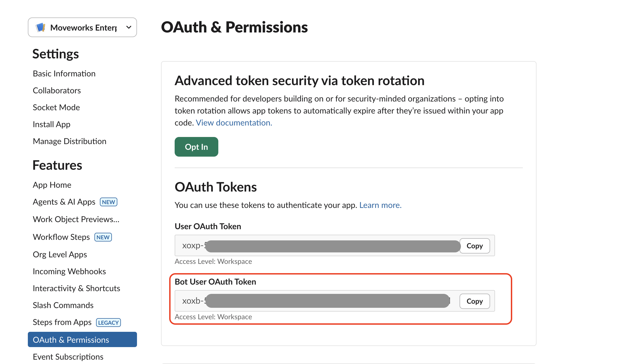Screen dimensions: 620x364
Task: Open Org Level Apps page
Action: tap(60, 255)
